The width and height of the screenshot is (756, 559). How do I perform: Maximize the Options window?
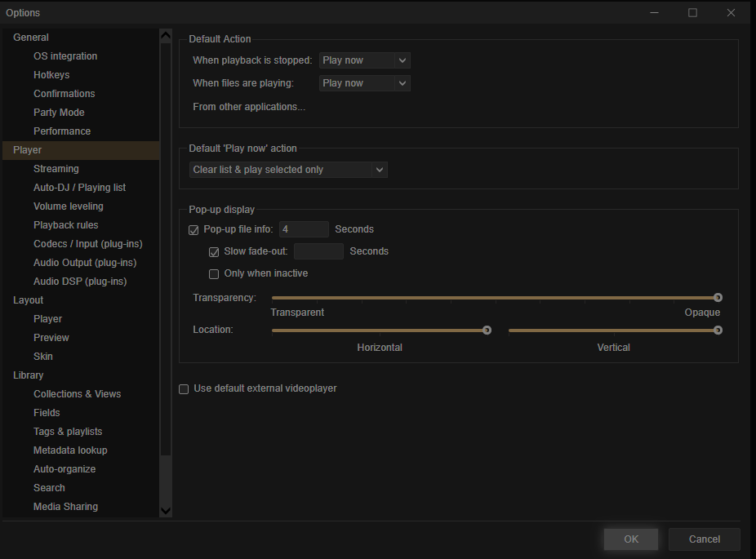(692, 12)
